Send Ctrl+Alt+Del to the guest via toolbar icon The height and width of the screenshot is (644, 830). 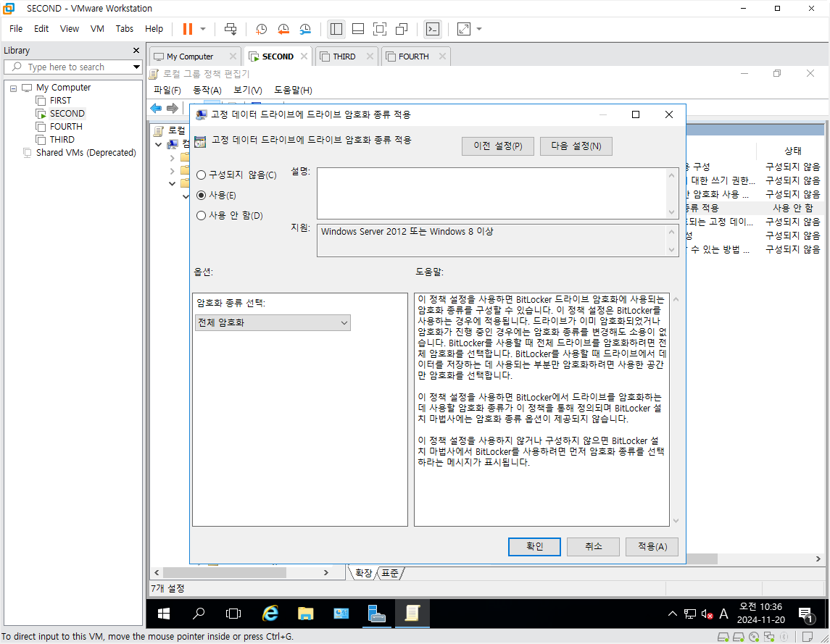coord(231,29)
